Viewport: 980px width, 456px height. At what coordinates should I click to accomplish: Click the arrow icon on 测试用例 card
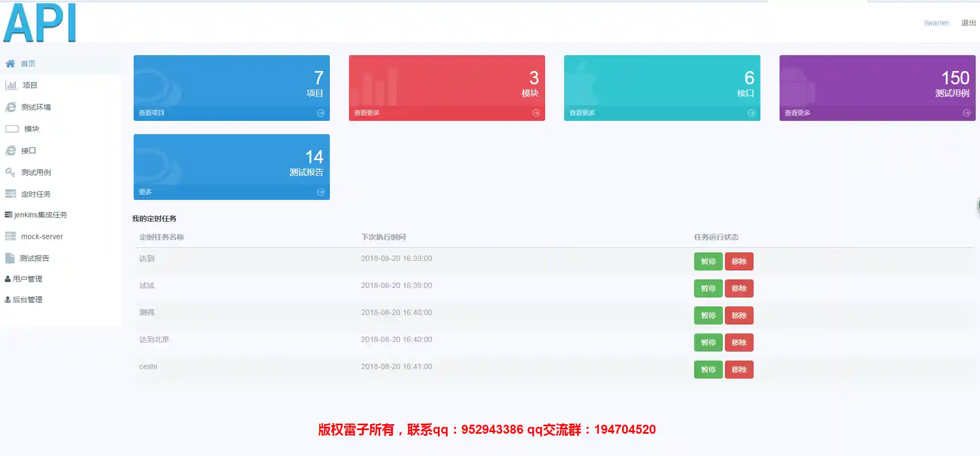[x=967, y=113]
